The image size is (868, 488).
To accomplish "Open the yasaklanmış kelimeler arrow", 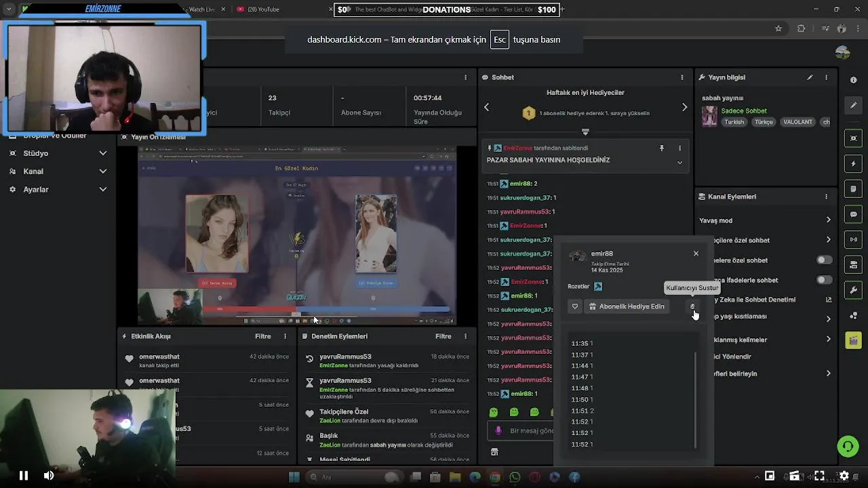I will (828, 340).
